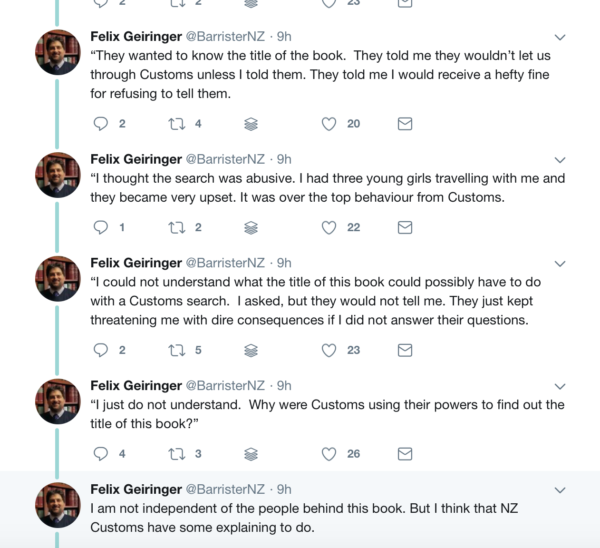Click the avatar beside the 'not independent' tweet
Image resolution: width=600 pixels, height=548 pixels.
[58, 507]
